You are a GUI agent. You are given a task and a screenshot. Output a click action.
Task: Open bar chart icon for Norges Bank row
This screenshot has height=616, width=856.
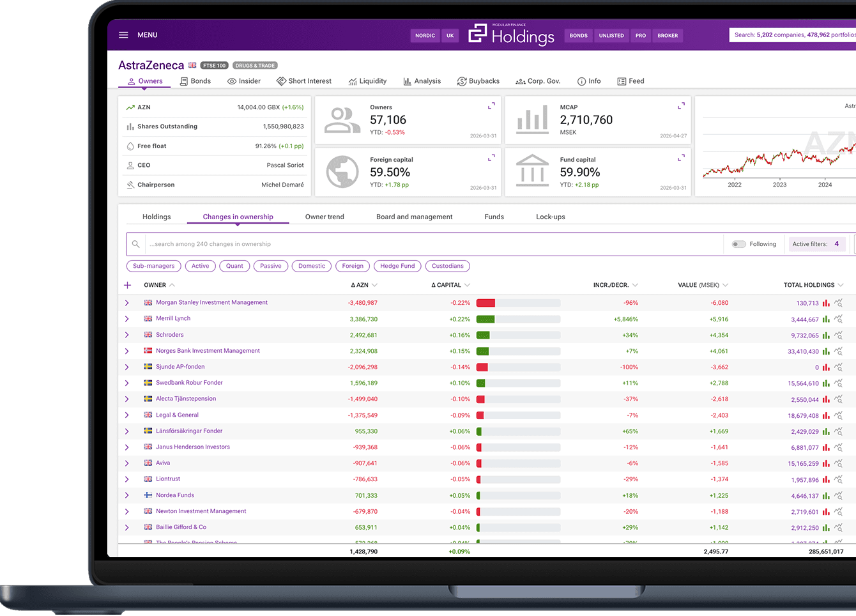point(826,351)
